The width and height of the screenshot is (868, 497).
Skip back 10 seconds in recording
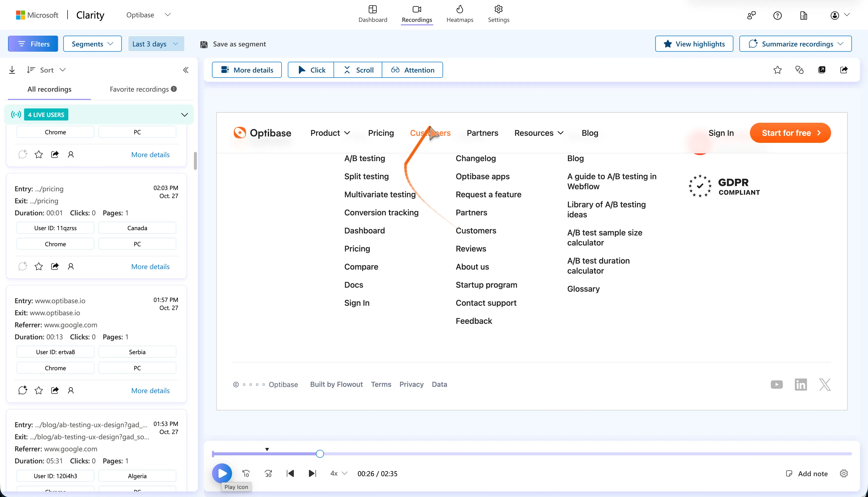coord(246,473)
